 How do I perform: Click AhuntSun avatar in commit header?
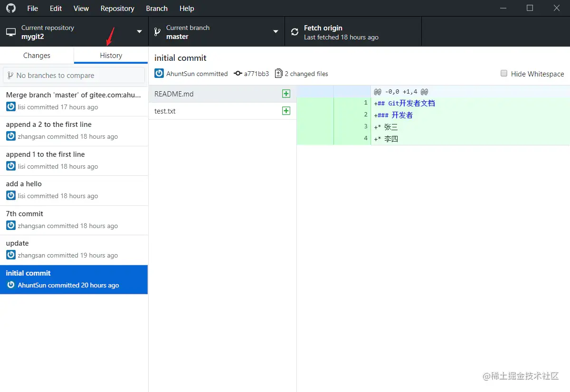[x=159, y=74]
